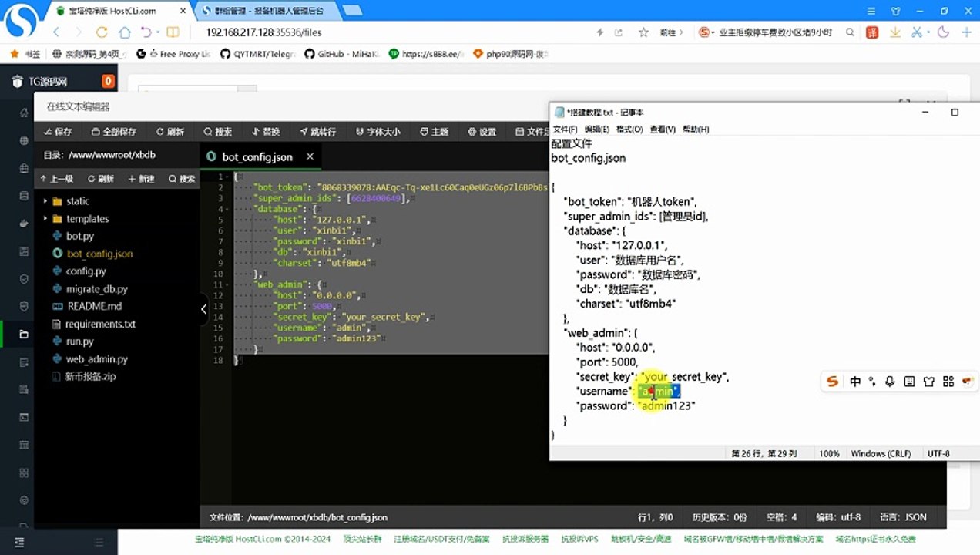Image resolution: width=980 pixels, height=555 pixels.
Task: Select 新币报备.zip in file tree
Action: click(x=90, y=377)
